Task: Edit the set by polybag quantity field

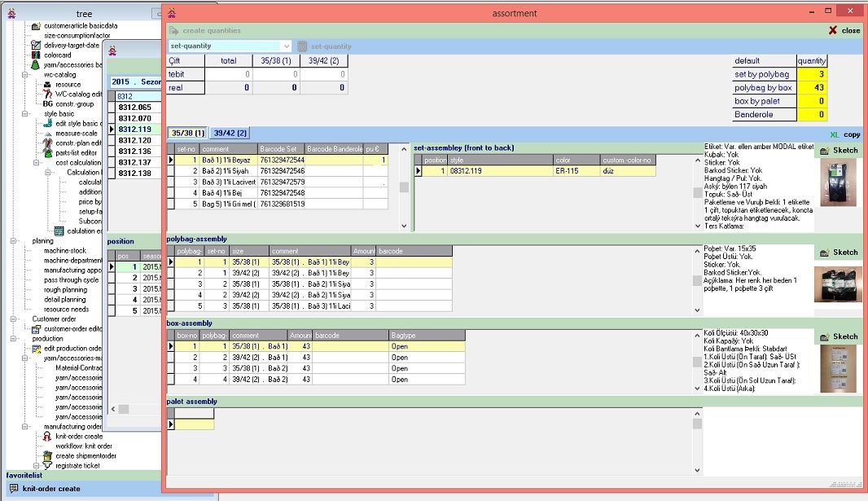Action: (811, 74)
